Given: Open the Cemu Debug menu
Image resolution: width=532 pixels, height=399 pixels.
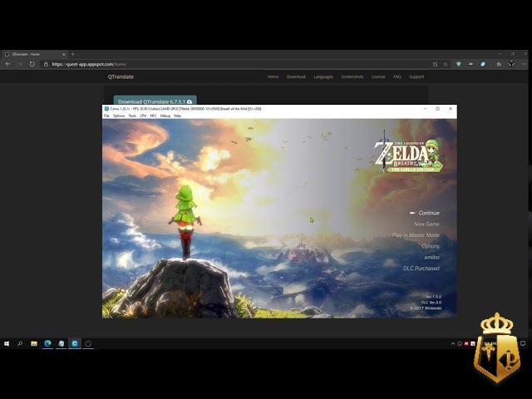Looking at the screenshot, I should 165,116.
